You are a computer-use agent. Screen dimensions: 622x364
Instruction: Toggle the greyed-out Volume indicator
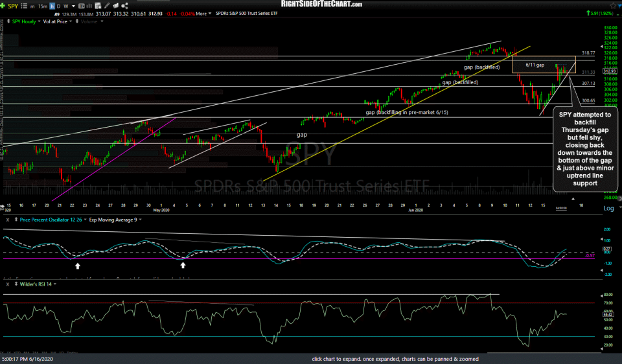click(89, 21)
